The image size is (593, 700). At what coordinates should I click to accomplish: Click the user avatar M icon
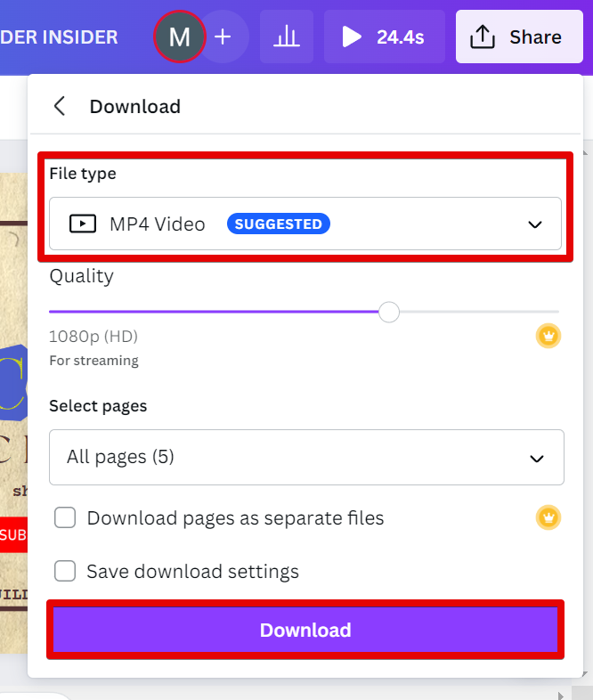(180, 37)
